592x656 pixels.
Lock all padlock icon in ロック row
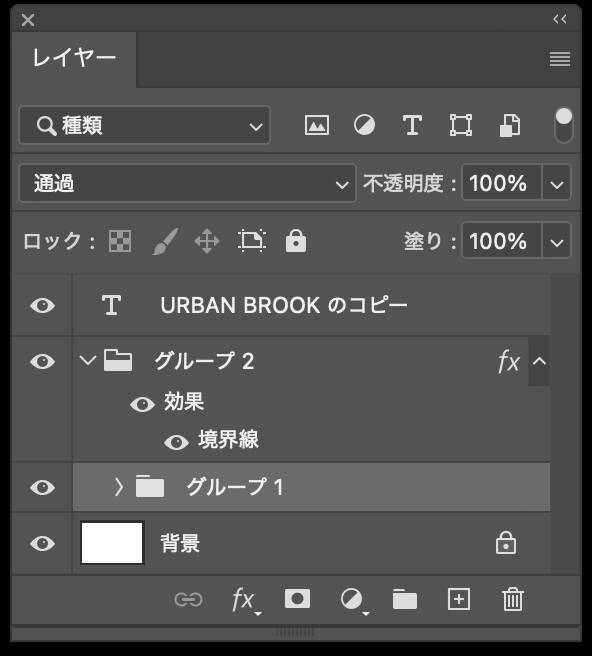(x=296, y=241)
